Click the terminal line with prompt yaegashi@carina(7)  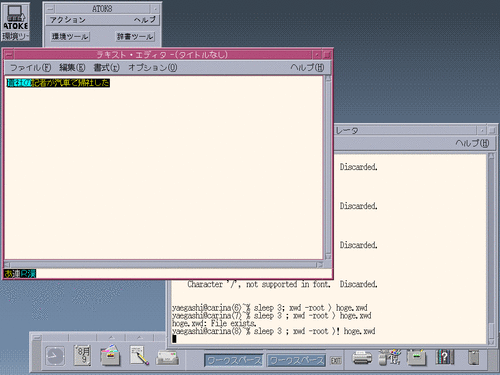point(272,315)
